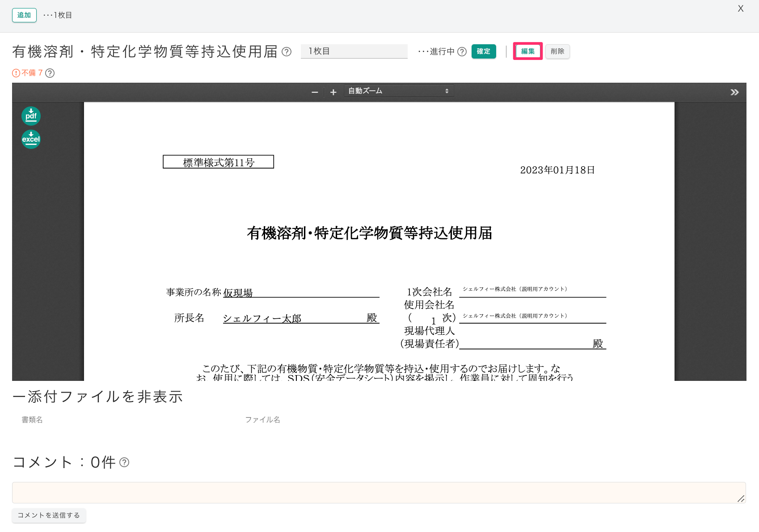Viewport: 759px width, 532px height.
Task: Click the 追加 button
Action: click(x=24, y=15)
